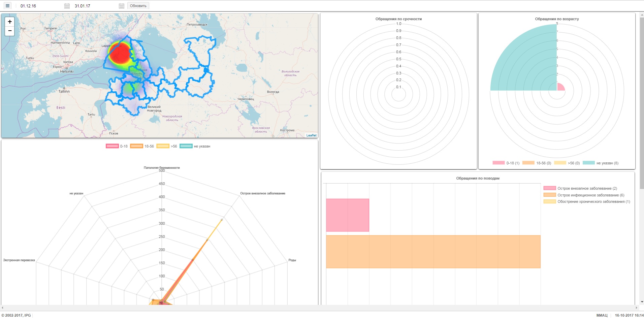Toggle >56 (0) in age chart legend
Viewport: 644px width, 320px height.
[x=567, y=163]
